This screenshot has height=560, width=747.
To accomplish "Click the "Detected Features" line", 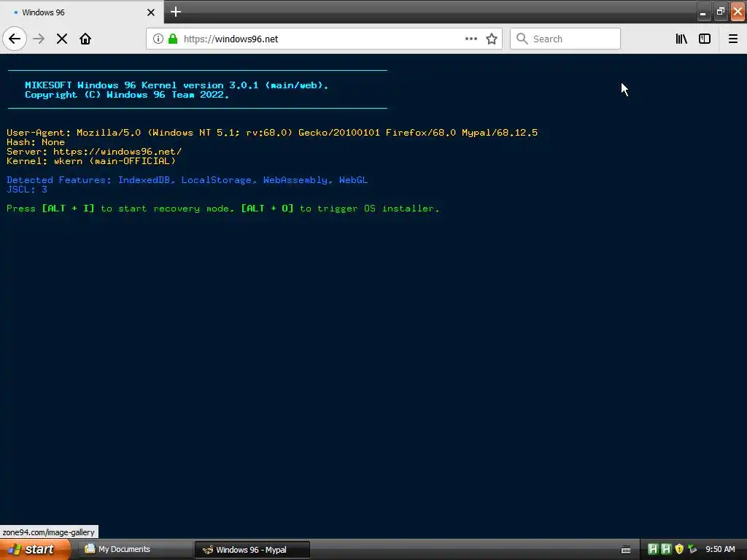I will (x=187, y=180).
